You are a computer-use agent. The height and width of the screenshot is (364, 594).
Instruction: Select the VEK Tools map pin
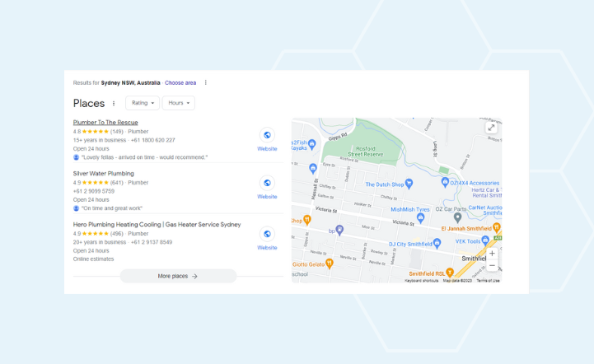485,240
